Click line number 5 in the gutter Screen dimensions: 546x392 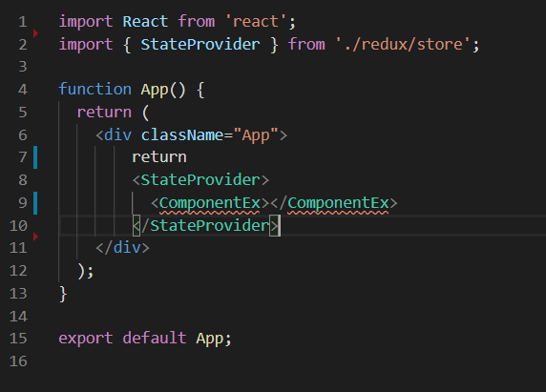(x=23, y=112)
